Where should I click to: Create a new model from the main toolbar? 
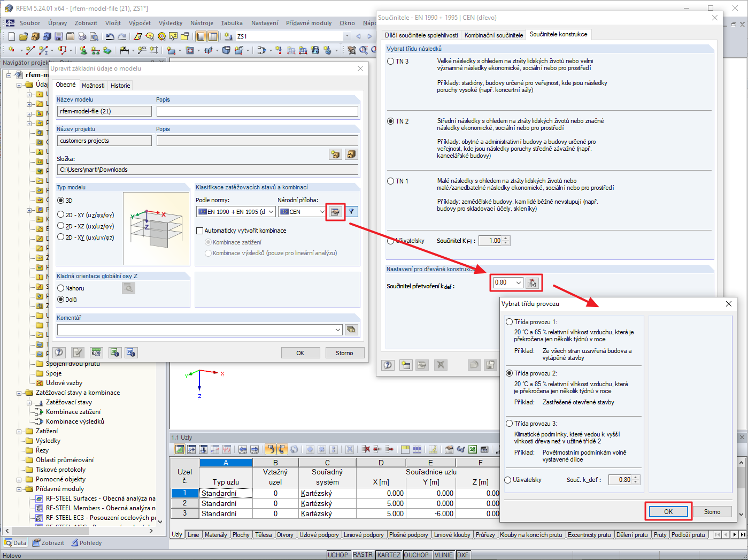[x=12, y=36]
